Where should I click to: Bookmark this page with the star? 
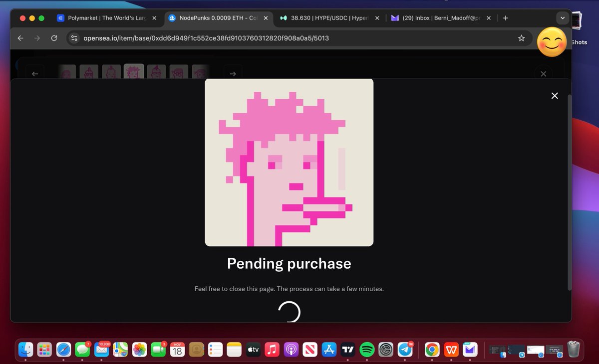[x=521, y=38]
